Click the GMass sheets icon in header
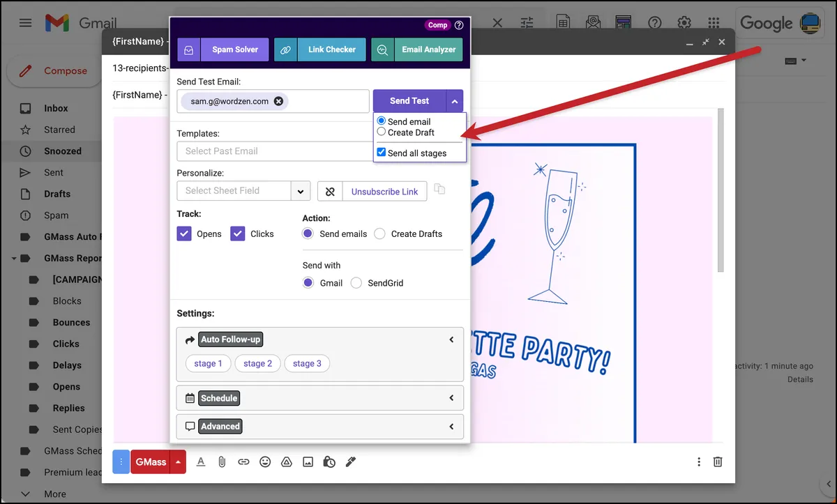 pos(563,23)
